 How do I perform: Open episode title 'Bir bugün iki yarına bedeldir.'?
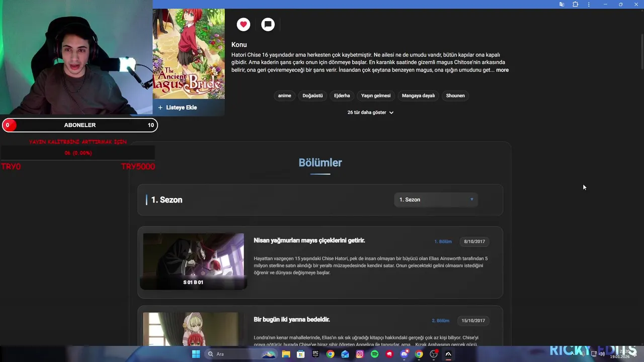point(292,319)
